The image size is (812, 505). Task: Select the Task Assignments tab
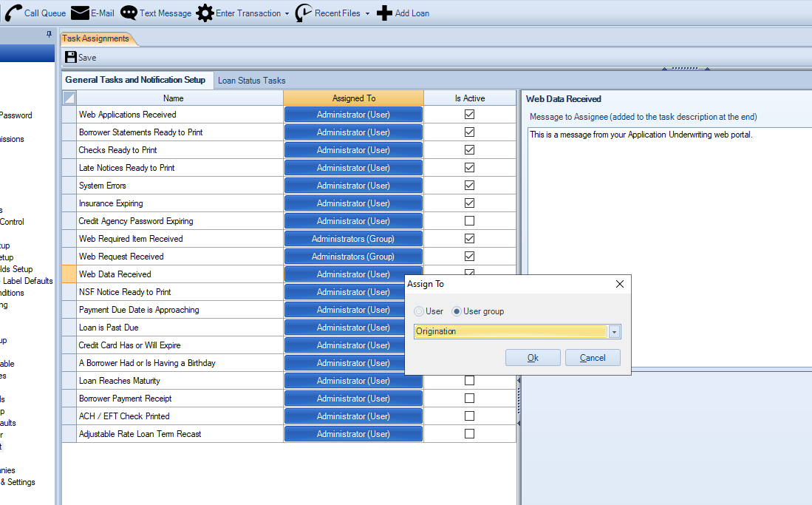pyautogui.click(x=96, y=38)
